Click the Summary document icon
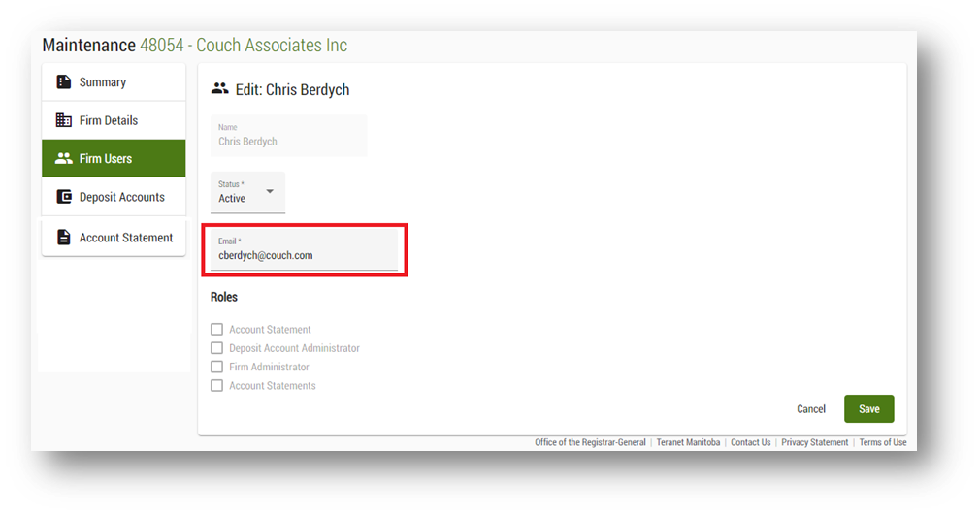 pos(64,82)
